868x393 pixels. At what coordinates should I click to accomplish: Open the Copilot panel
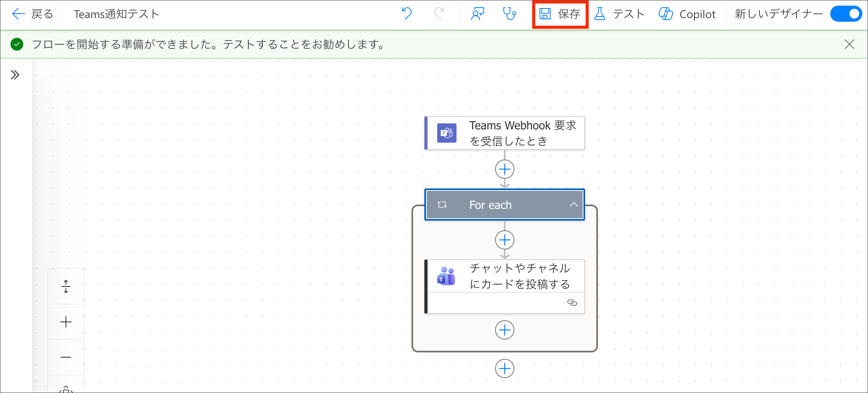pos(687,14)
